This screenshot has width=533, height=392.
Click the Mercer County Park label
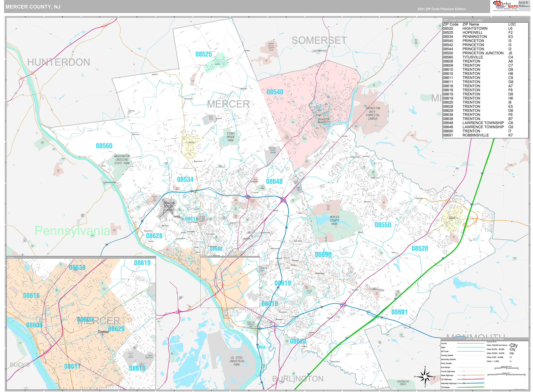[x=334, y=220]
